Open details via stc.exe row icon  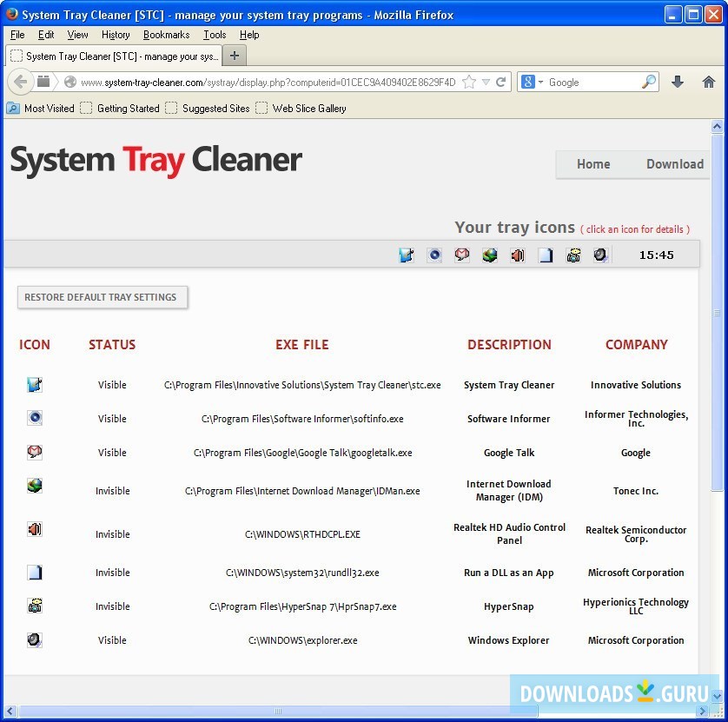pyautogui.click(x=35, y=384)
